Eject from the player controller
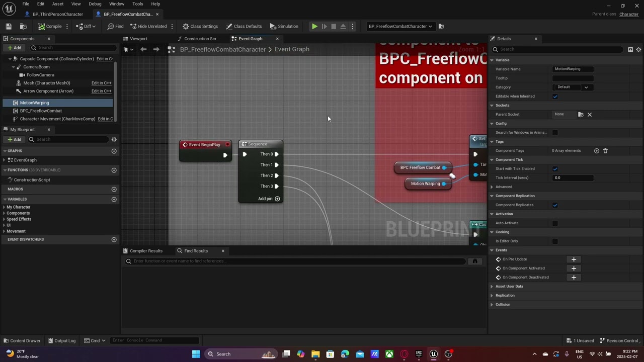 343,26
